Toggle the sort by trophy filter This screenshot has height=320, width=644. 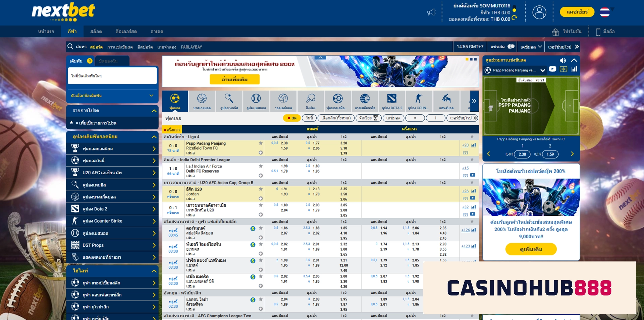click(369, 118)
